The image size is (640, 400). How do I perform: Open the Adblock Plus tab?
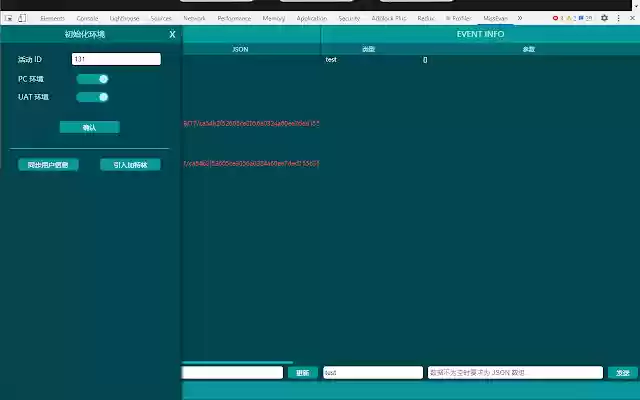pos(389,18)
